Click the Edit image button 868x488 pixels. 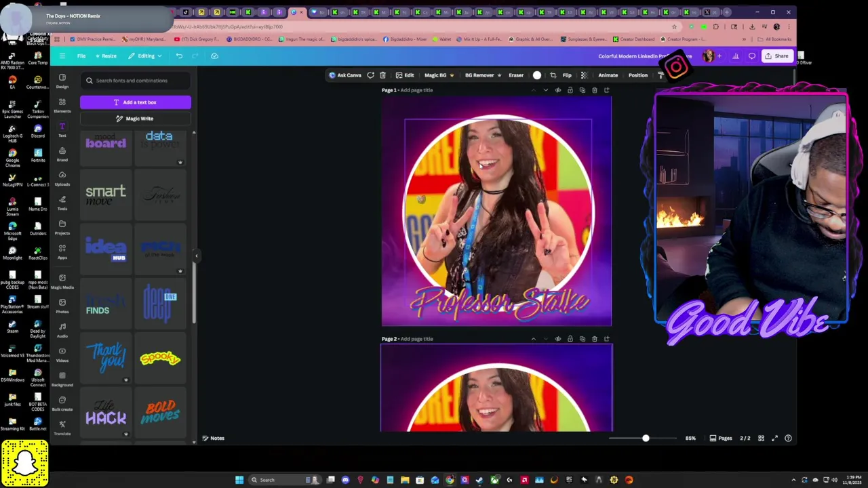[x=405, y=75]
